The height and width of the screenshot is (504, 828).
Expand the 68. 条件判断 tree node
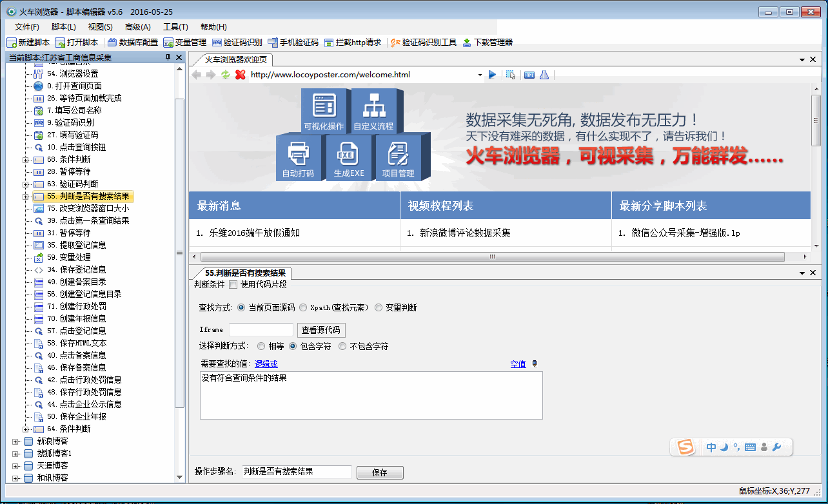[26, 159]
